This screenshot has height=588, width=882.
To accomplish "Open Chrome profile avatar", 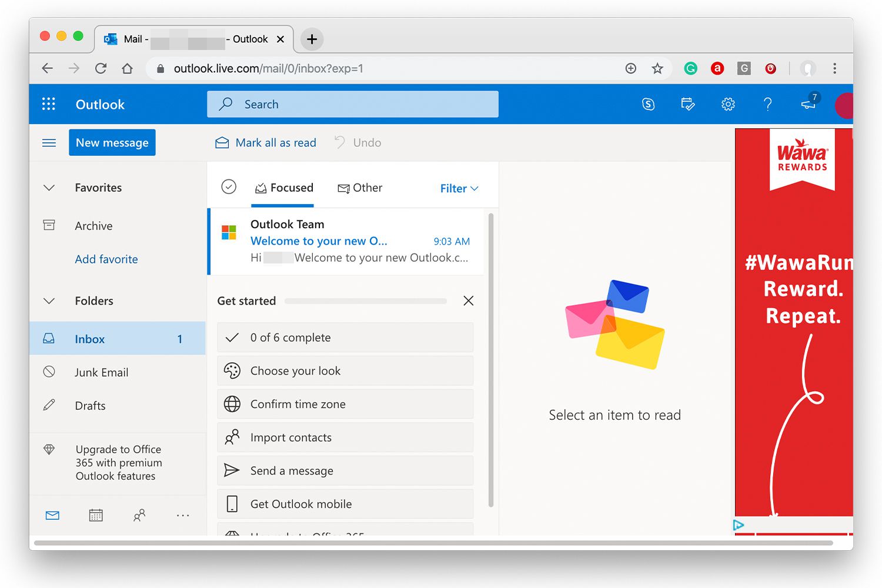I will coord(808,69).
